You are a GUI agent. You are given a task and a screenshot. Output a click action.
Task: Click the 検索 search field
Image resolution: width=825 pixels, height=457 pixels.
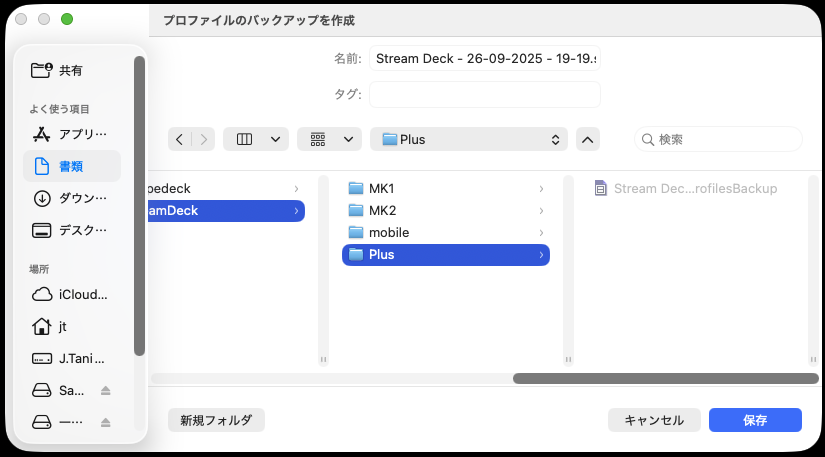(x=718, y=139)
